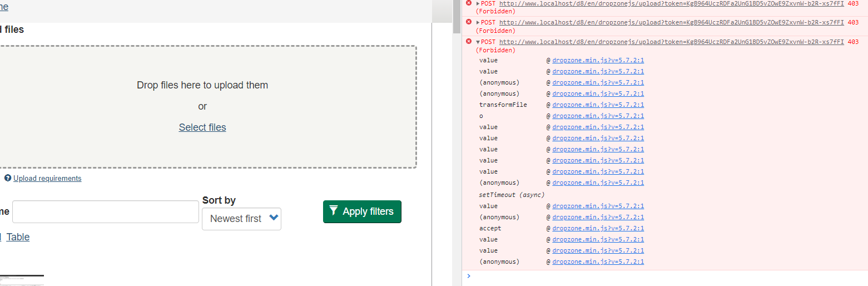
Task: Open dropzone.min.js source for the transformFile frame
Action: (x=598, y=105)
